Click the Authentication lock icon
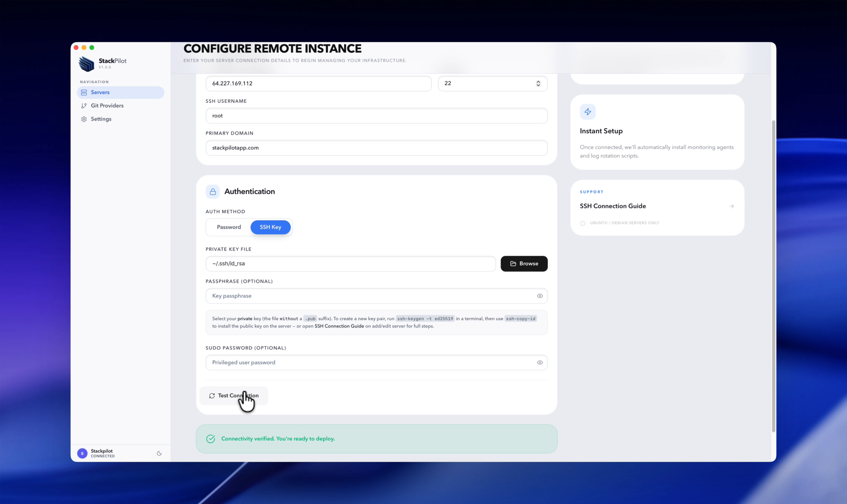Image resolution: width=847 pixels, height=504 pixels. click(213, 192)
